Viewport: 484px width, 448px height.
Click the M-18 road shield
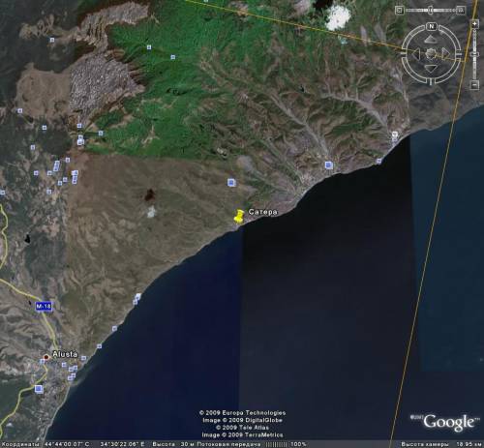pyautogui.click(x=44, y=306)
